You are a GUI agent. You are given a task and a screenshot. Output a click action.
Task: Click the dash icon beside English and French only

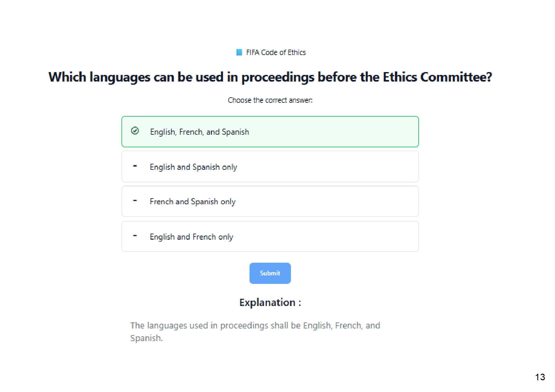pos(135,236)
